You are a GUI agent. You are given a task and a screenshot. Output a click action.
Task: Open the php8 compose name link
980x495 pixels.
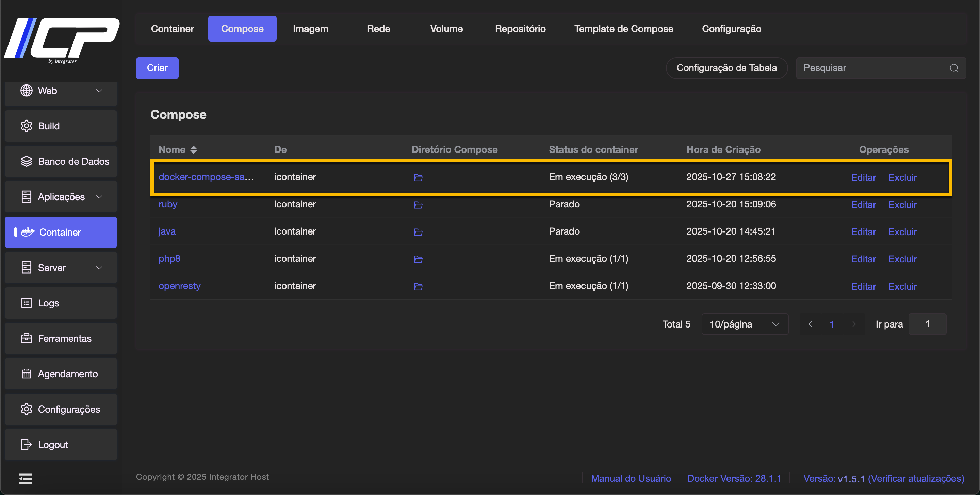[169, 259]
